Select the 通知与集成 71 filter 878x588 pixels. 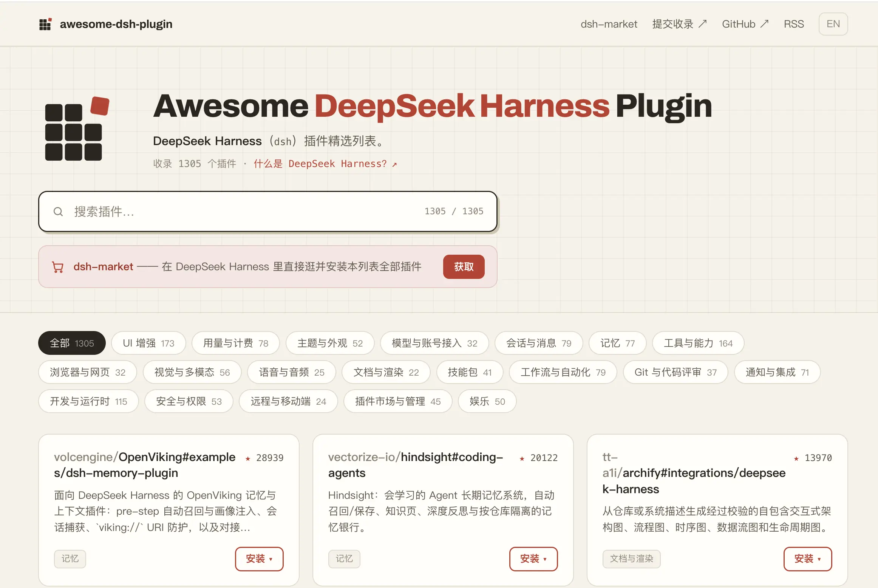pyautogui.click(x=777, y=372)
